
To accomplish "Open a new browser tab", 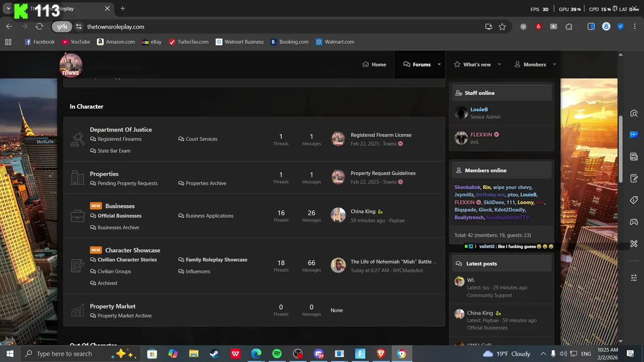I will click(x=123, y=9).
